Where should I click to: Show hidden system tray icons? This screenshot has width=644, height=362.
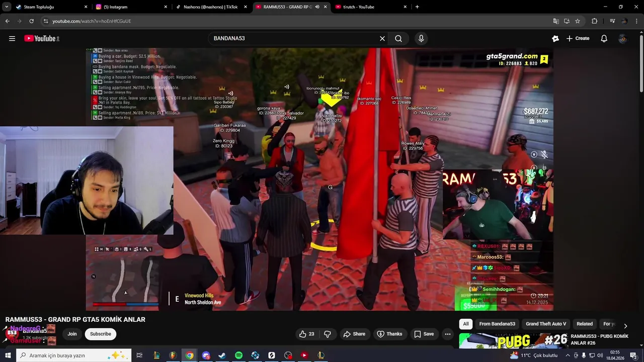568,355
